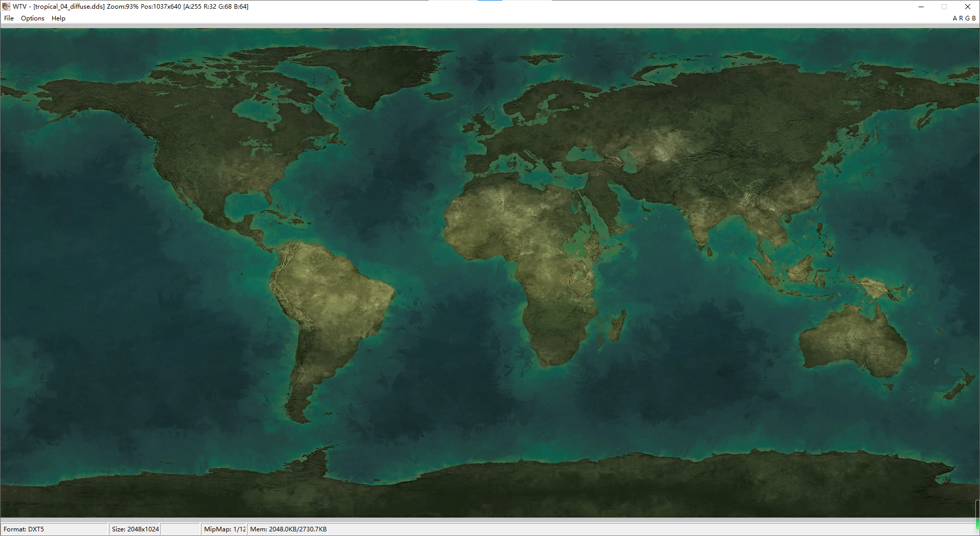The height and width of the screenshot is (536, 980).
Task: Click the maximize button
Action: coord(944,7)
